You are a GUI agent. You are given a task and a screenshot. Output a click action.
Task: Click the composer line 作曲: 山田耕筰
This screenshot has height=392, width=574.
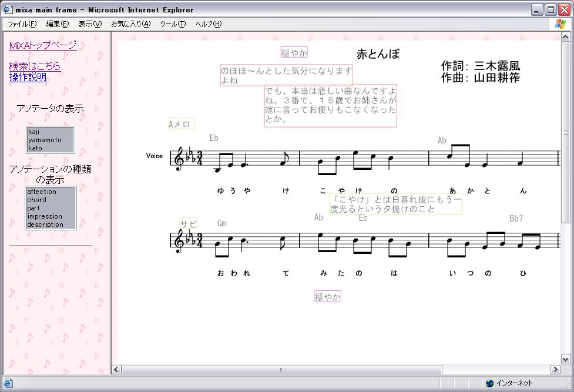[480, 78]
